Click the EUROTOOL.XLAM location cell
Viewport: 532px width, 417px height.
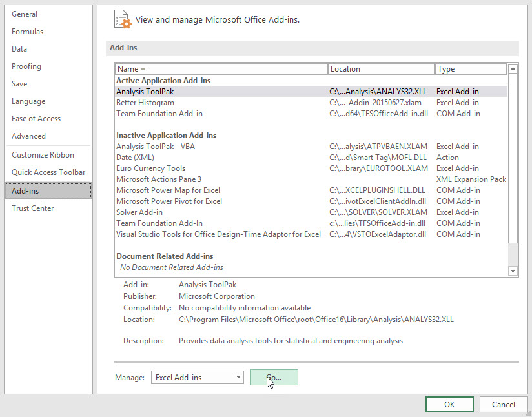(378, 168)
